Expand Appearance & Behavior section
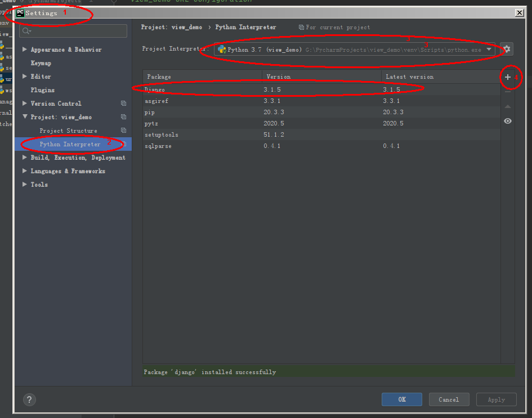Screen dimensions: 532x418 (24, 50)
